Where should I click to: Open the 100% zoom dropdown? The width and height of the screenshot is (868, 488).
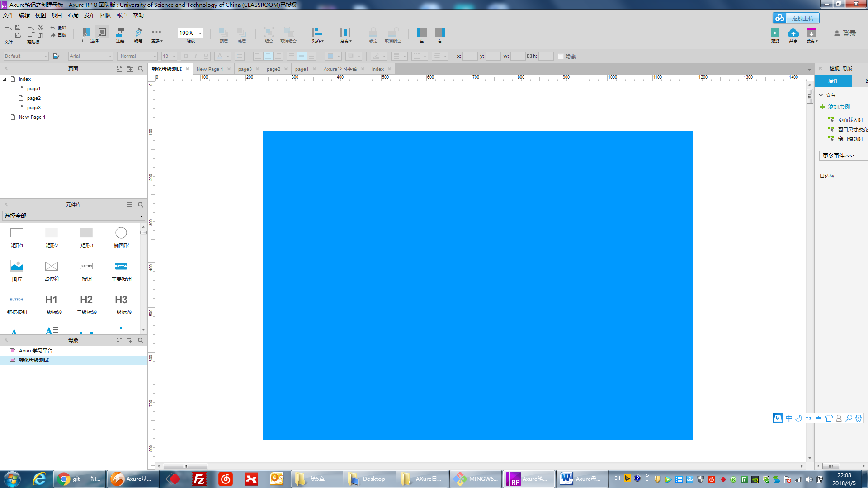(x=200, y=33)
